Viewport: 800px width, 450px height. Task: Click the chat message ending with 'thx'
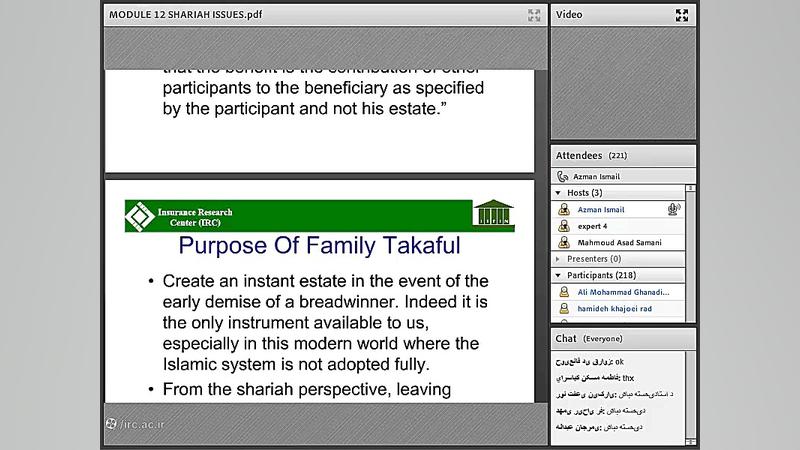tap(595, 378)
